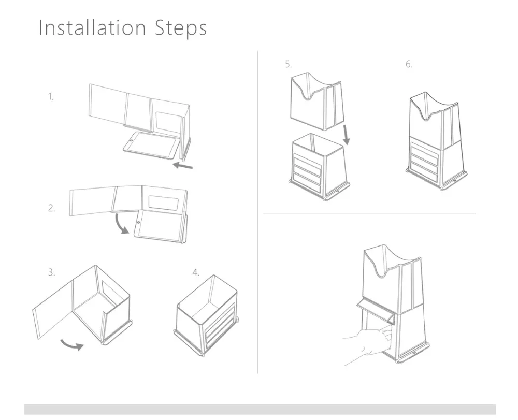Select the step 5 number label
518x420 pixels.
[x=289, y=64]
